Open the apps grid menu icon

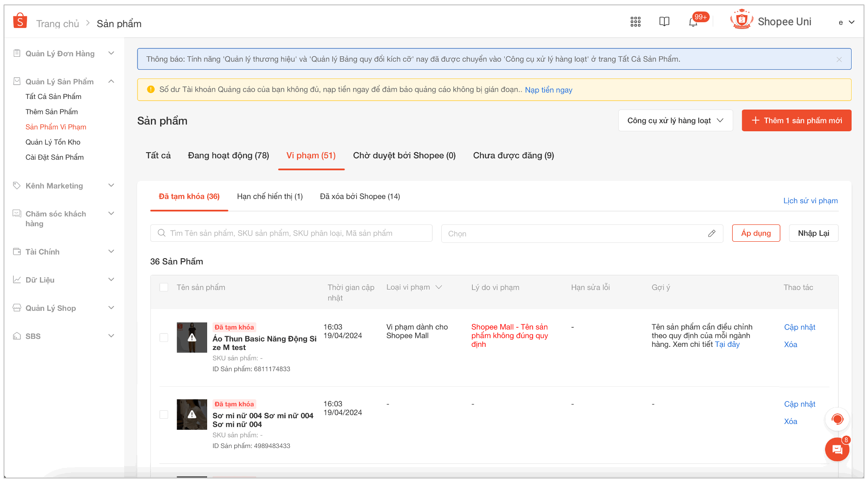[x=635, y=22]
